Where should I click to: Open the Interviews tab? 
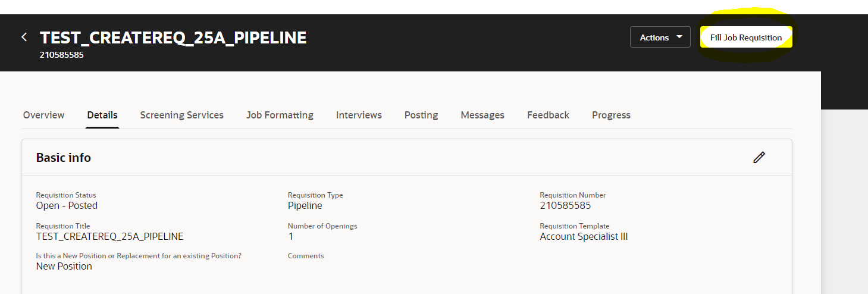pos(359,115)
